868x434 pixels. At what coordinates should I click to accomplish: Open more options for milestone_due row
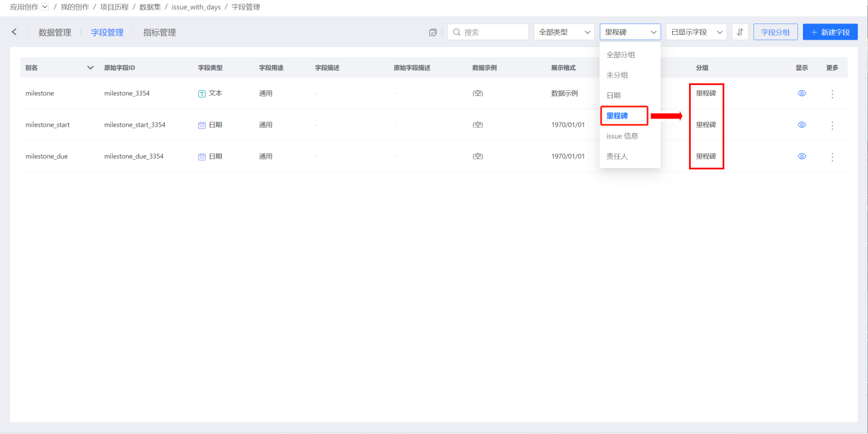[832, 157]
